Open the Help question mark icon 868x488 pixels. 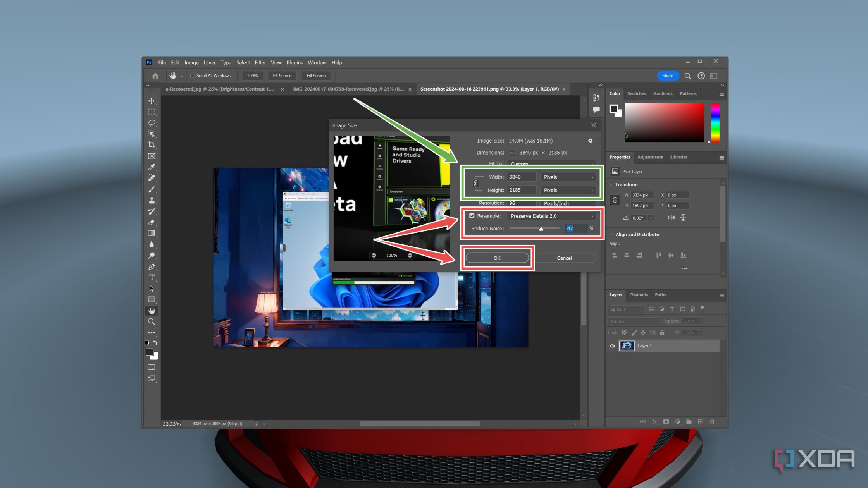point(701,76)
